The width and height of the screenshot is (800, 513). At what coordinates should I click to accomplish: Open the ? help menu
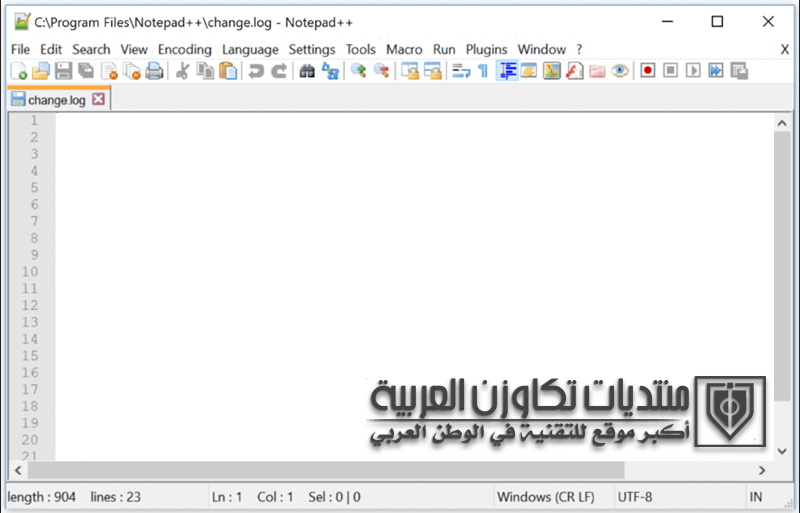click(579, 50)
